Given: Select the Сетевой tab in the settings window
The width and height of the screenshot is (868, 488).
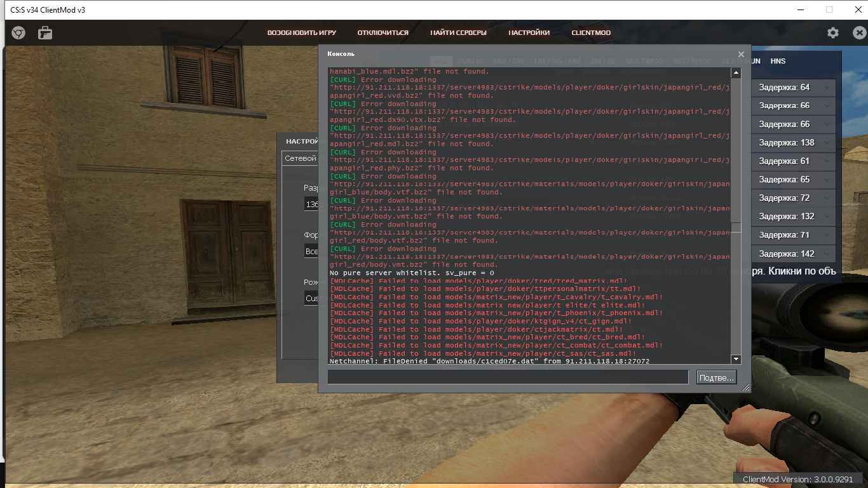Looking at the screenshot, I should point(301,158).
